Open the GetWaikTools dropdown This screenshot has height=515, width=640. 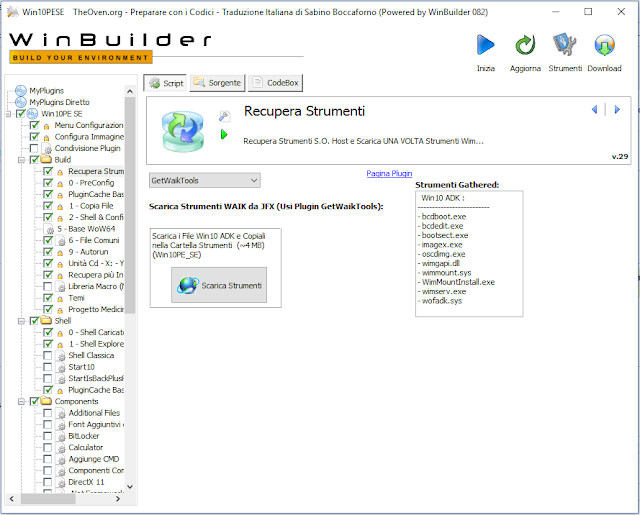coord(204,180)
